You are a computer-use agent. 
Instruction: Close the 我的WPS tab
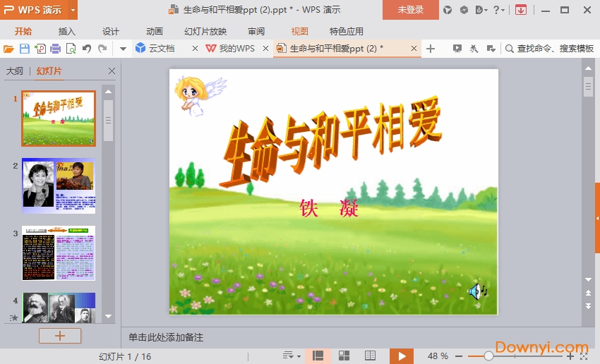pos(265,49)
